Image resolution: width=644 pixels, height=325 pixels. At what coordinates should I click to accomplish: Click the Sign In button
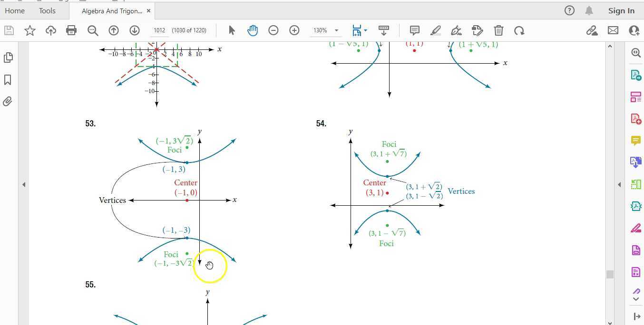pos(621,10)
